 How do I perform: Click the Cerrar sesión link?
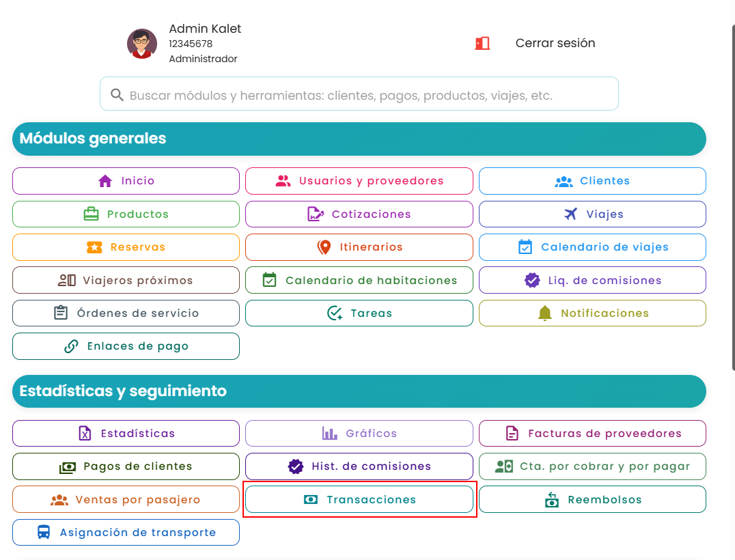[555, 43]
